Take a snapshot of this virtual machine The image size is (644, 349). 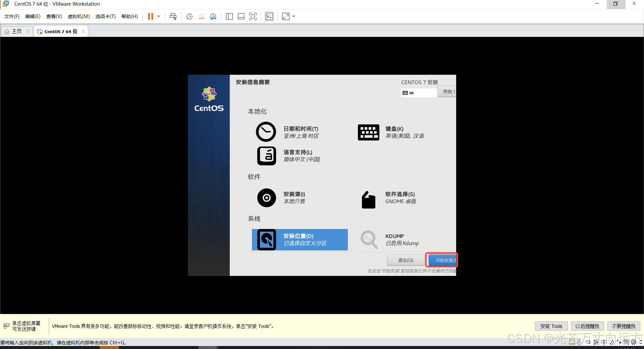(189, 16)
